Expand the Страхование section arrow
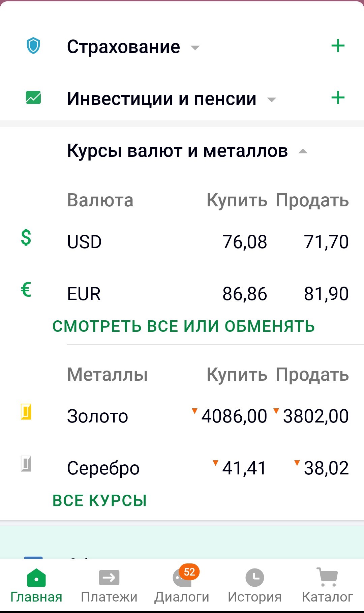The height and width of the screenshot is (613, 364). tap(195, 48)
